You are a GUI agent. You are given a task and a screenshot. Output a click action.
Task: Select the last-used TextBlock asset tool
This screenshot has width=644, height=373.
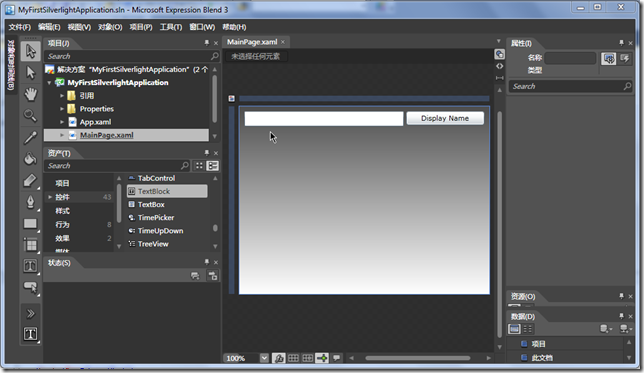pyautogui.click(x=30, y=334)
